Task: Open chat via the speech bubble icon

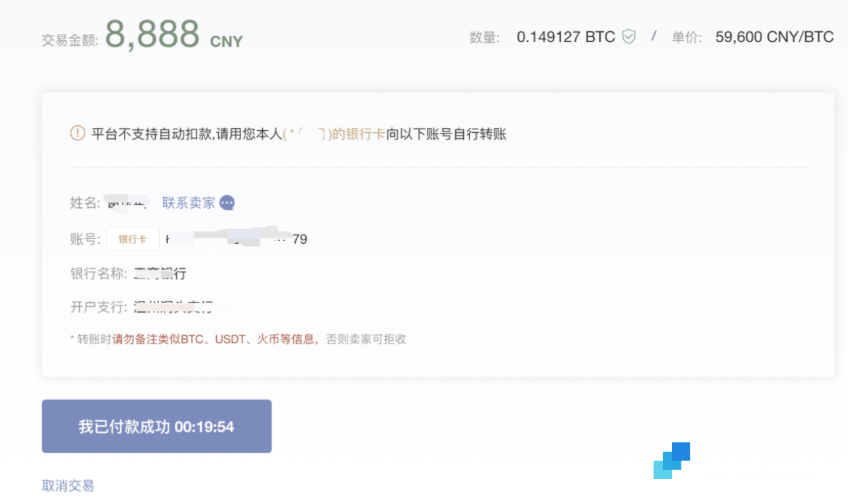Action: [x=228, y=203]
